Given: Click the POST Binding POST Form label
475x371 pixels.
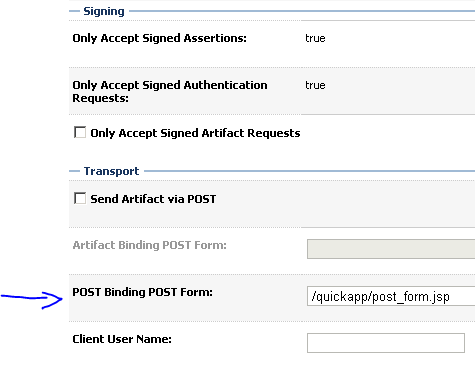Looking at the screenshot, I should [142, 292].
